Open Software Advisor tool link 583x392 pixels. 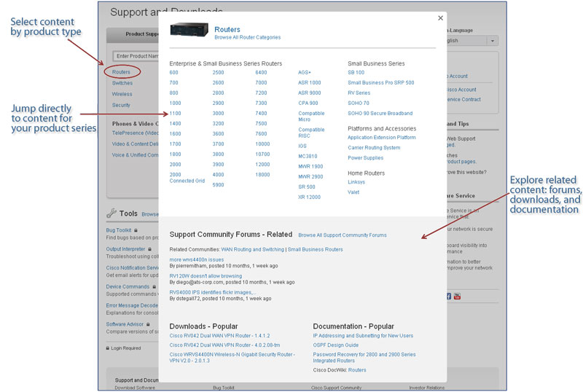tap(125, 324)
